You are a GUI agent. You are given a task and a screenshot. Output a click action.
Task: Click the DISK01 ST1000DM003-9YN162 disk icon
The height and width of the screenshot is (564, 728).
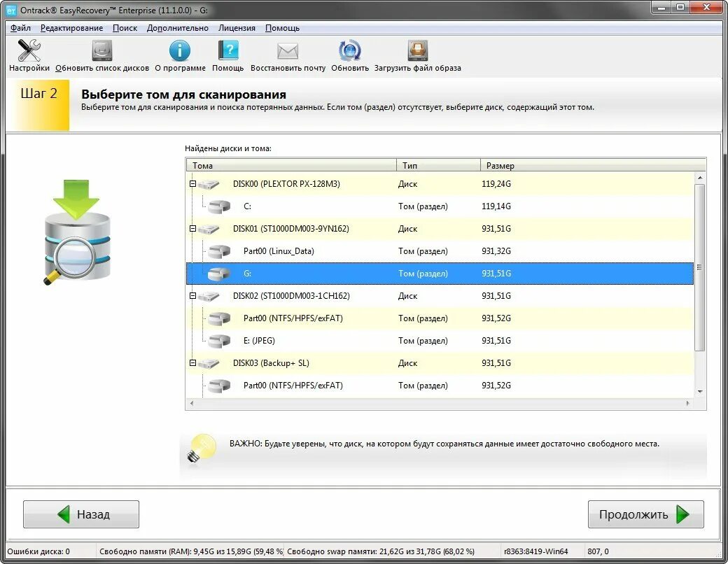click(x=209, y=230)
